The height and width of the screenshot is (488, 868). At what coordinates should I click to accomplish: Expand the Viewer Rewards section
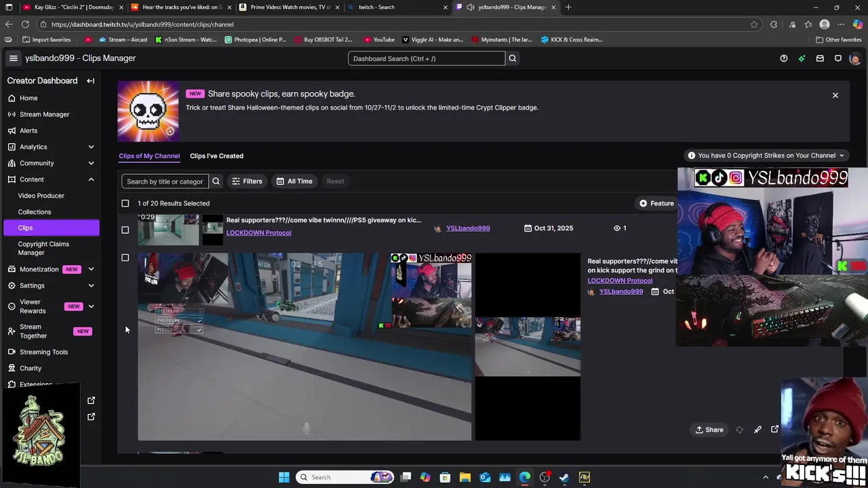click(x=91, y=306)
